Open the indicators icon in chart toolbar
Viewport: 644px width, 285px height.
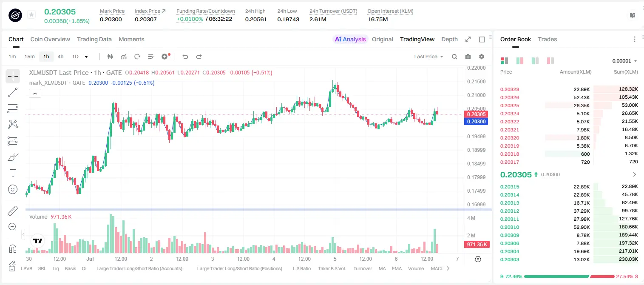point(124,57)
